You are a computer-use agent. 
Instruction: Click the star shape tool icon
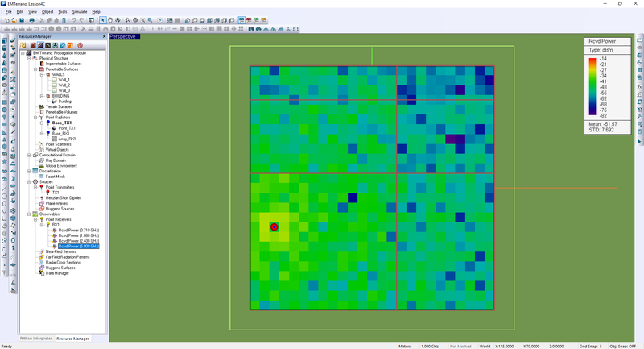[5, 161]
